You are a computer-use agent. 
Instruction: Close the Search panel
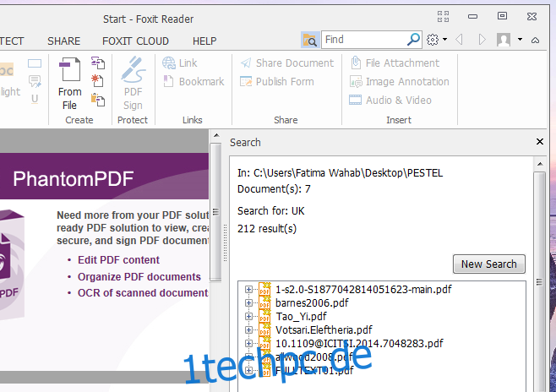pos(540,141)
